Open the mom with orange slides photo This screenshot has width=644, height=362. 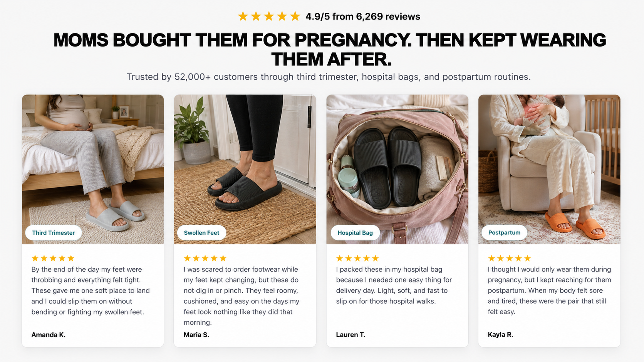pos(549,169)
